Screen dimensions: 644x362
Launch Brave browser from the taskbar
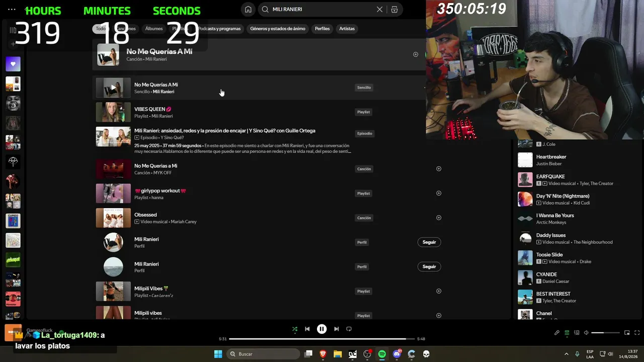323,354
